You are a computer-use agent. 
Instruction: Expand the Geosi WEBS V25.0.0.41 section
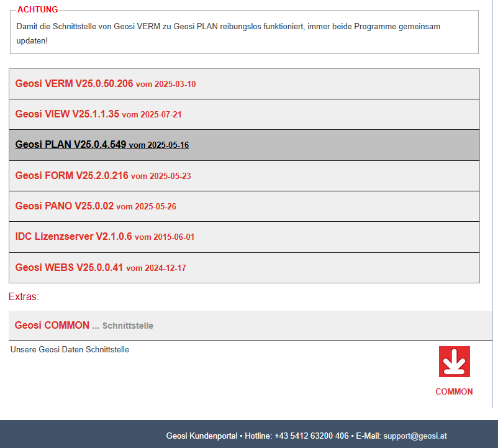tap(244, 268)
